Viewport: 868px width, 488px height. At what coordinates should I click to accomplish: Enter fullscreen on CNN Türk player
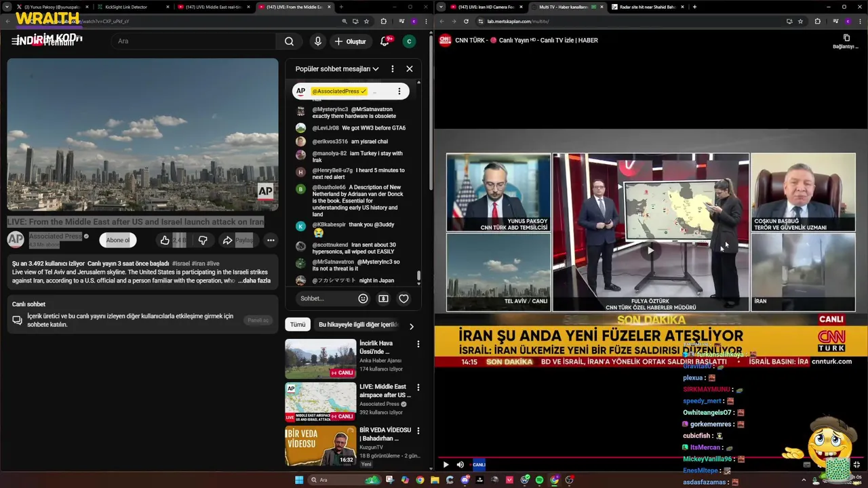(856, 464)
